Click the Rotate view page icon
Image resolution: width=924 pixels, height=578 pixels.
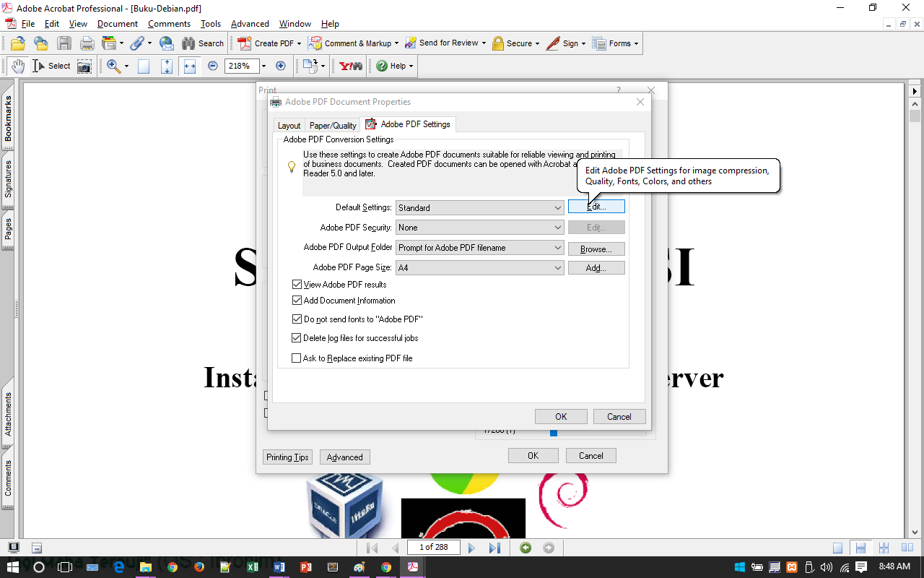(310, 66)
